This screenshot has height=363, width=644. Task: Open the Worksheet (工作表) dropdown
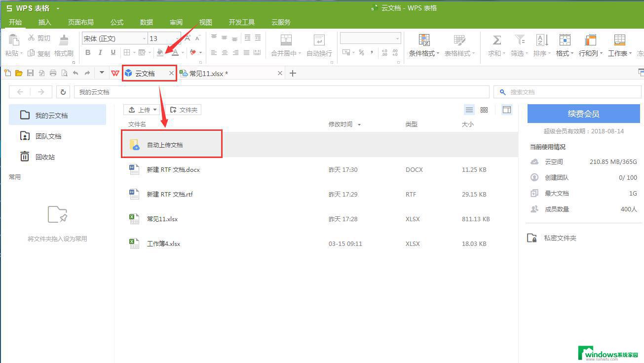(x=620, y=45)
